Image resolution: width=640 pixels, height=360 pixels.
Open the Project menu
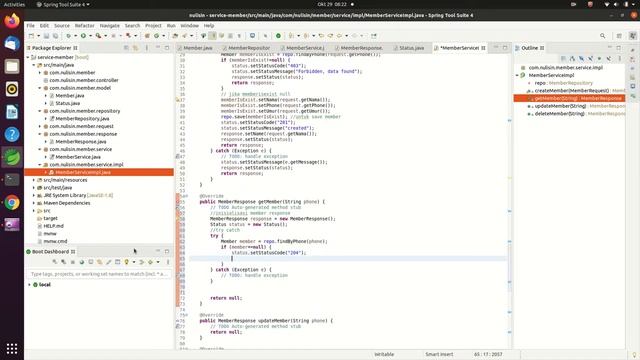(153, 25)
